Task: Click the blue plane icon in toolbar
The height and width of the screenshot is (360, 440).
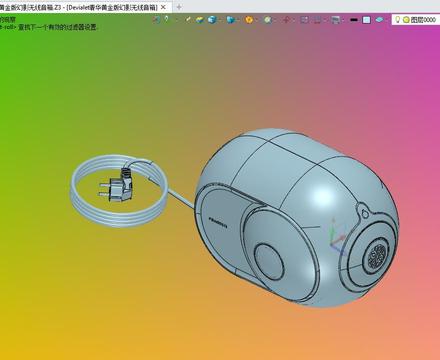Action: [x=379, y=20]
